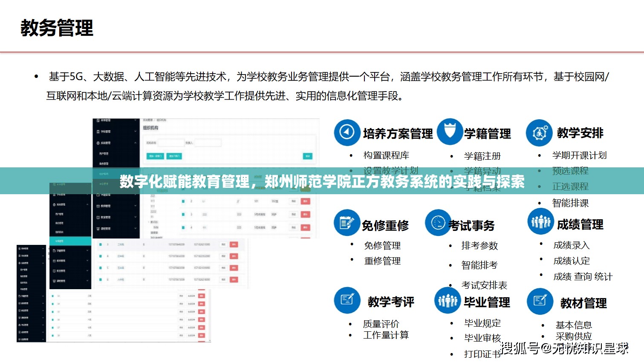Click the 智能排课 bullet

point(570,203)
